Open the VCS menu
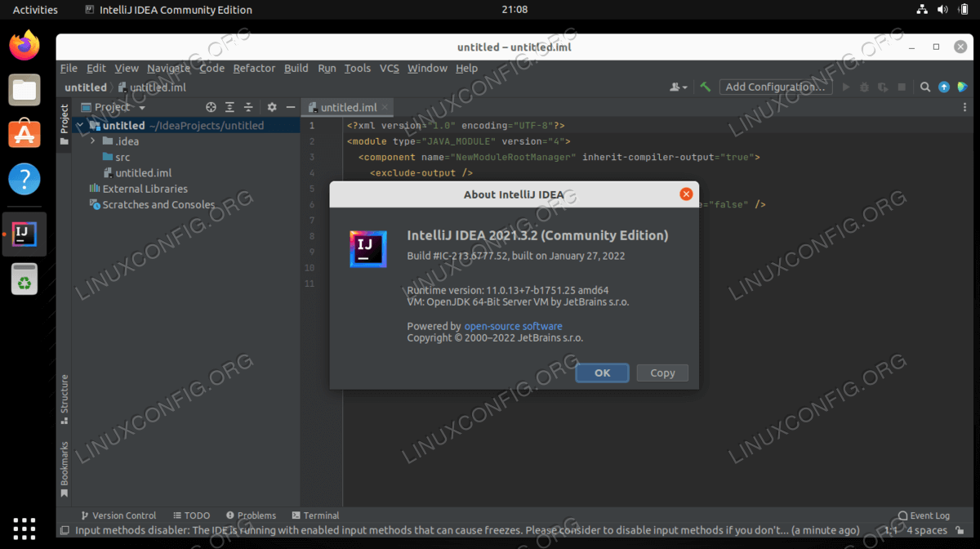This screenshot has width=980, height=549. point(390,68)
